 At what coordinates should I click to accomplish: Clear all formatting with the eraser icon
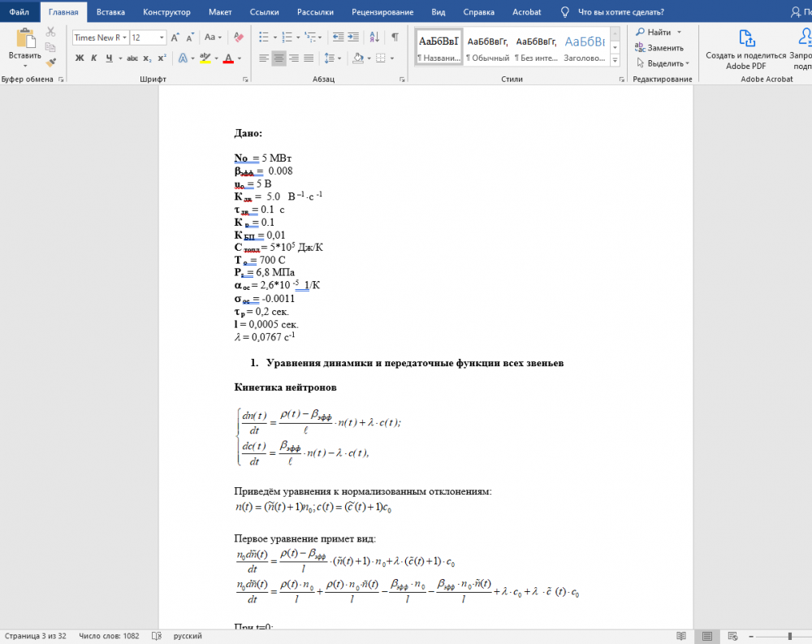coord(238,37)
